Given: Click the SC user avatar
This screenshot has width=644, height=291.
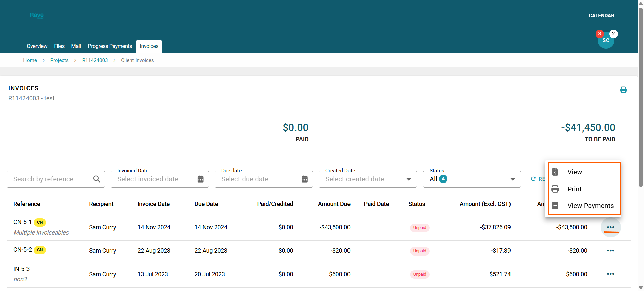Looking at the screenshot, I should [606, 41].
